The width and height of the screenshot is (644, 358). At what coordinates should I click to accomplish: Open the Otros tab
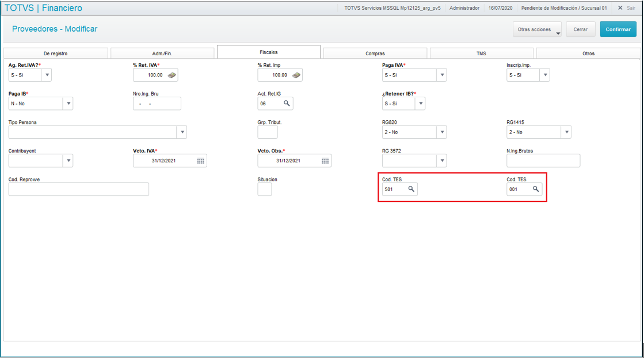click(588, 54)
